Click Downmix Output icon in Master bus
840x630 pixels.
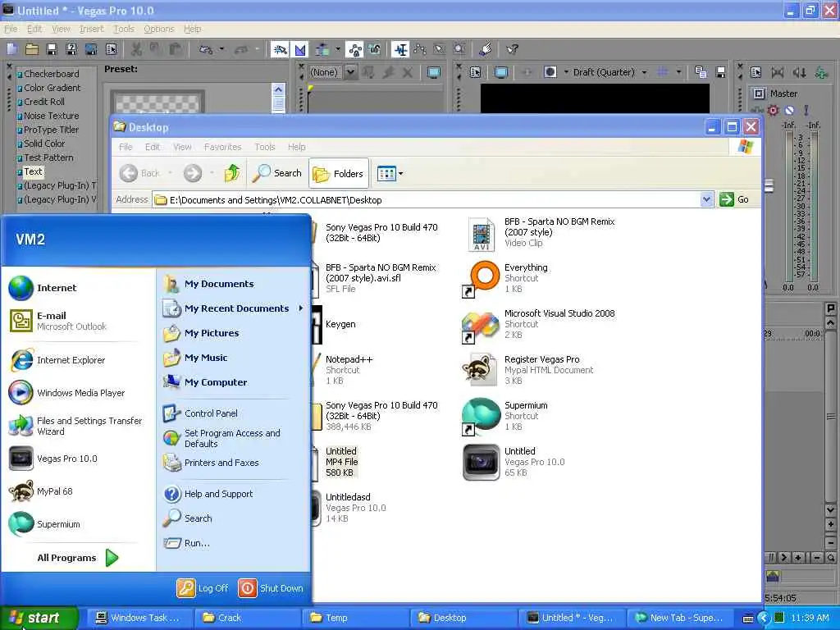(778, 72)
